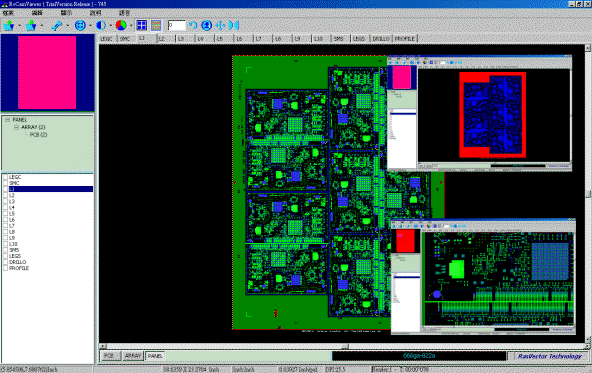Switch to the L10 layer tab
The image size is (592, 373).
pos(321,39)
